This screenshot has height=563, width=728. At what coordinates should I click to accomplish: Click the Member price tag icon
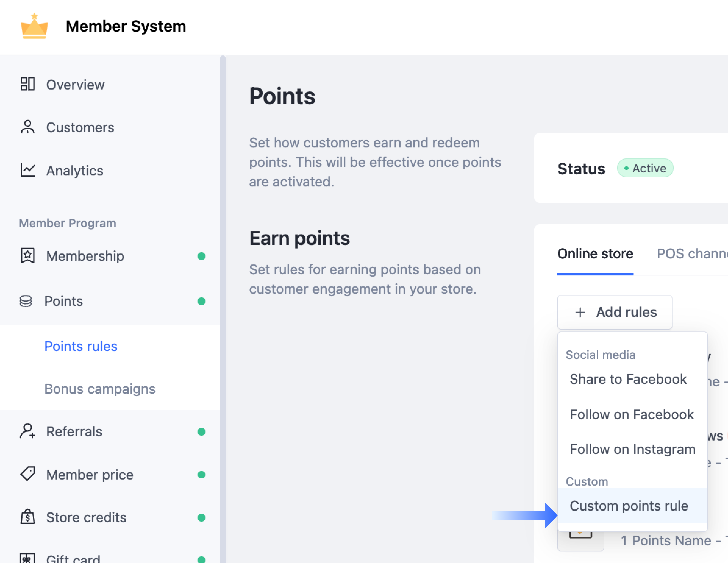(27, 474)
